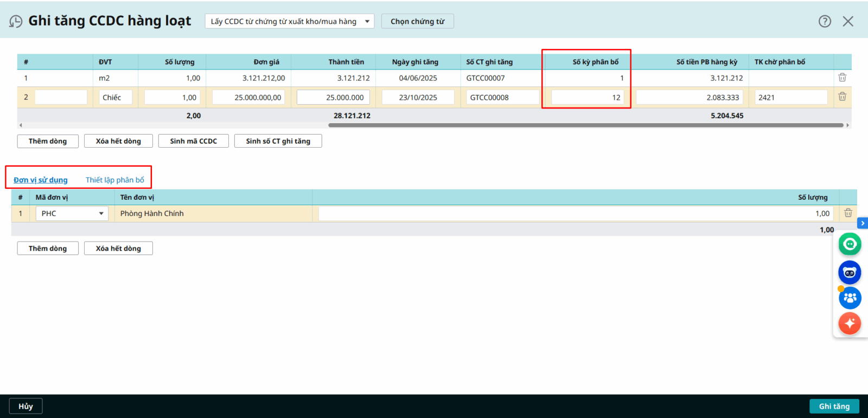Click Sinh mã CCDC button

click(193, 141)
